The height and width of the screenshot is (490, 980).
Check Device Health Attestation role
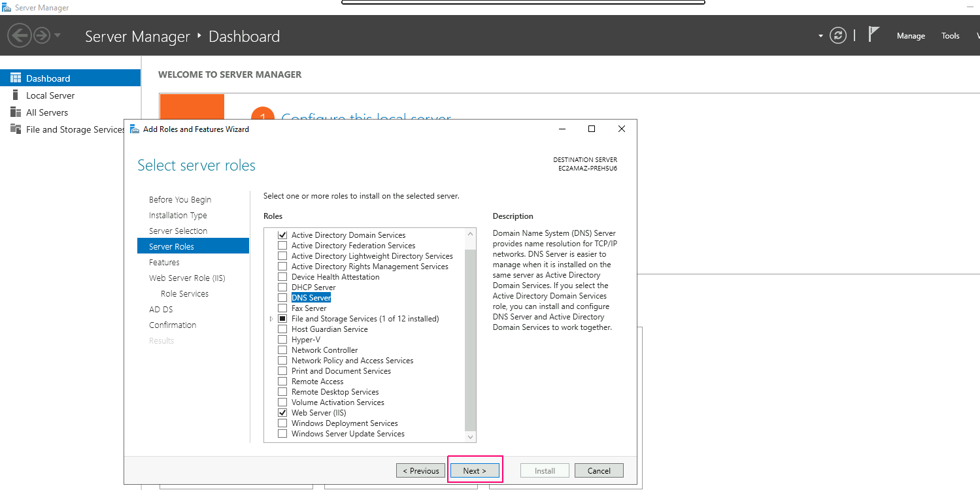pyautogui.click(x=282, y=277)
